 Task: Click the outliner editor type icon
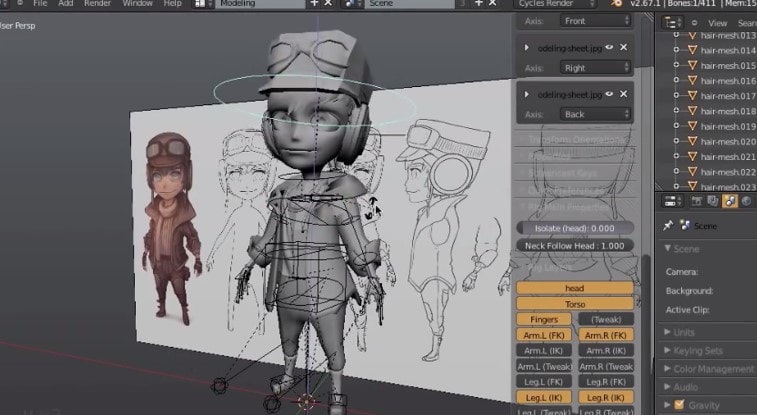coord(671,22)
